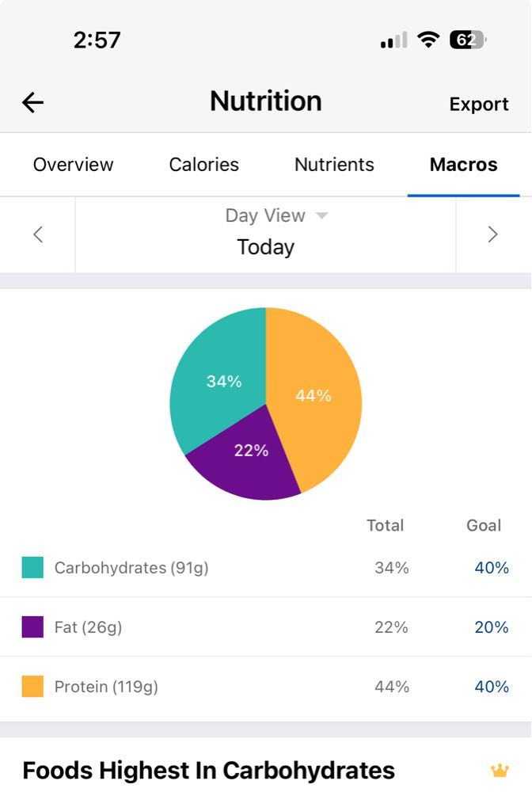Tap the teal Carbohydrates color swatch
Viewport: 532px width, 792px height.
[x=32, y=568]
